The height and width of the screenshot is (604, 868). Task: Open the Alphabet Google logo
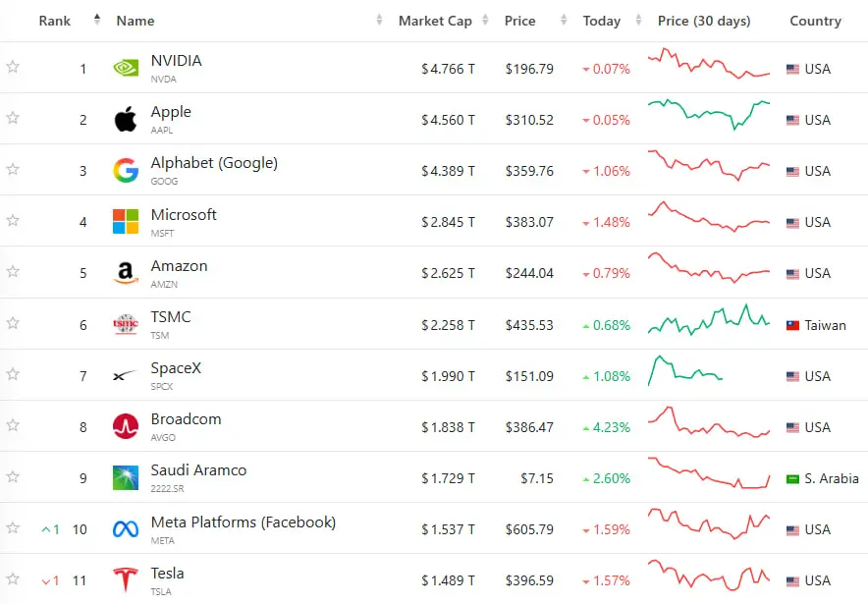coord(126,171)
